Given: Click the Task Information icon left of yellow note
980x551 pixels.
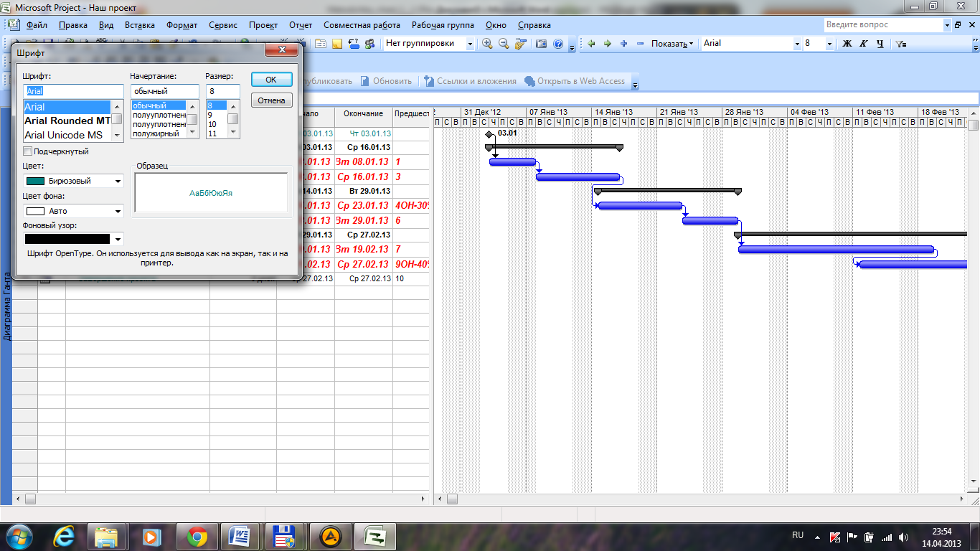Looking at the screenshot, I should [x=321, y=44].
